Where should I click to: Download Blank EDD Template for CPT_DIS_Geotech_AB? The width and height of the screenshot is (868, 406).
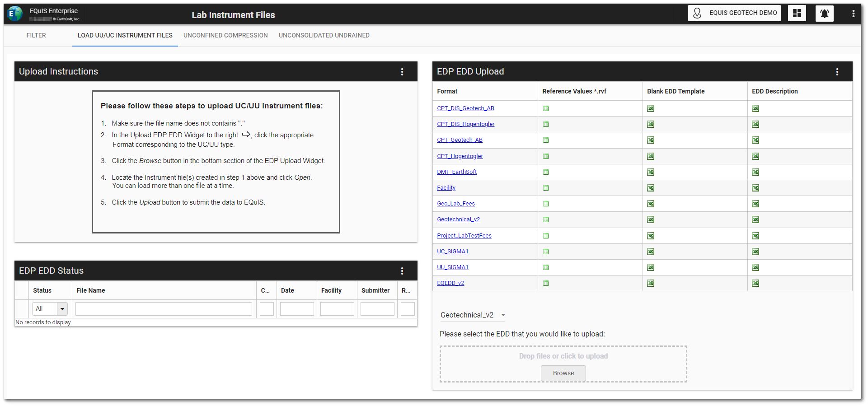point(651,108)
